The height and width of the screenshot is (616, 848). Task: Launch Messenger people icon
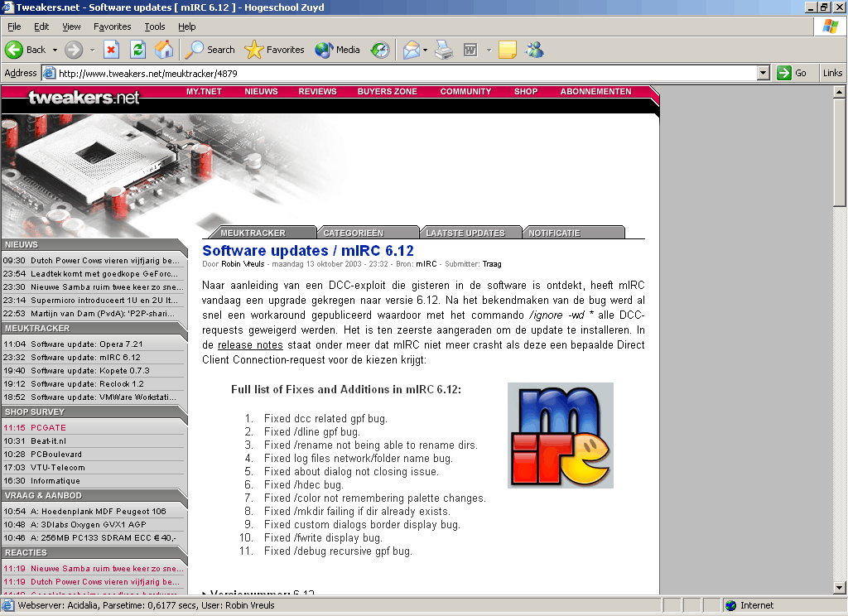pos(534,50)
